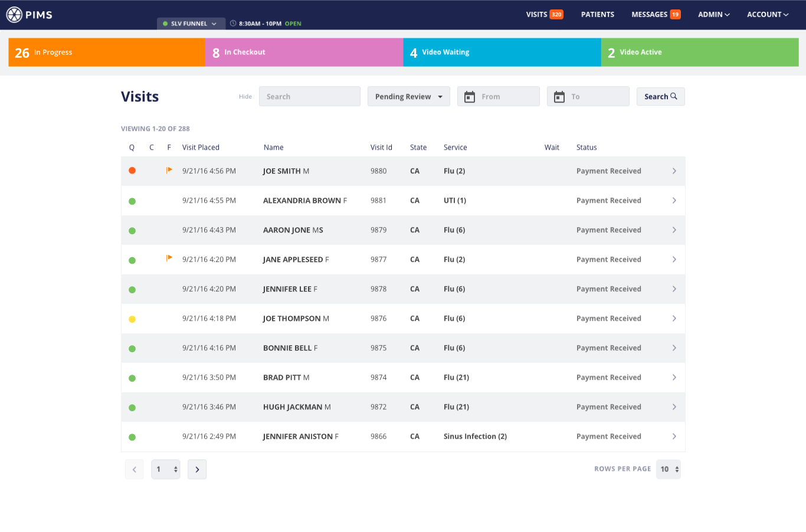Open the Admin menu dropdown

pyautogui.click(x=714, y=15)
